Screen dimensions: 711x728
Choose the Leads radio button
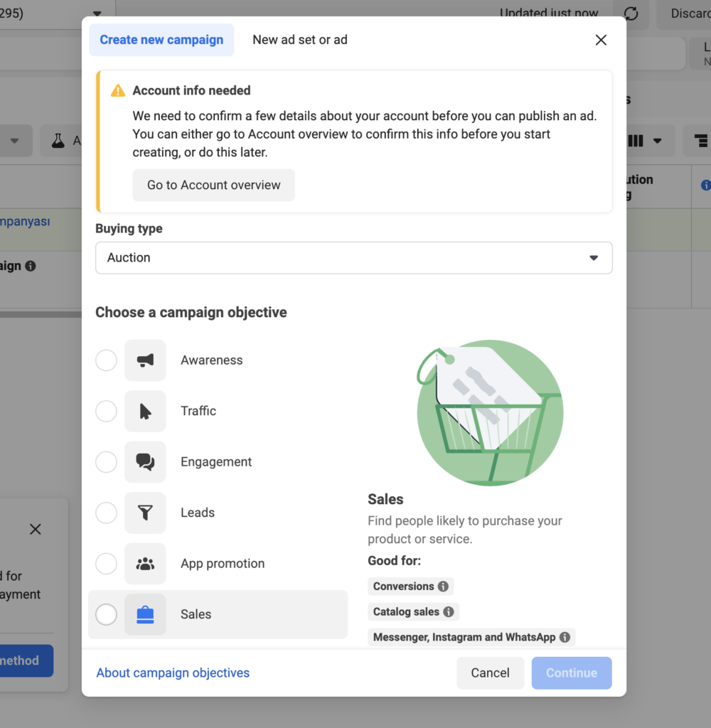click(x=106, y=513)
